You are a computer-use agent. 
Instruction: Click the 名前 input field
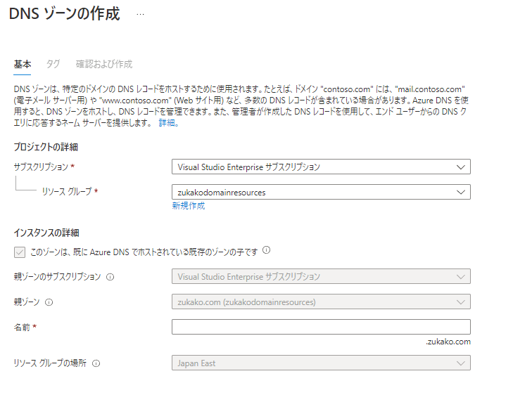click(321, 327)
